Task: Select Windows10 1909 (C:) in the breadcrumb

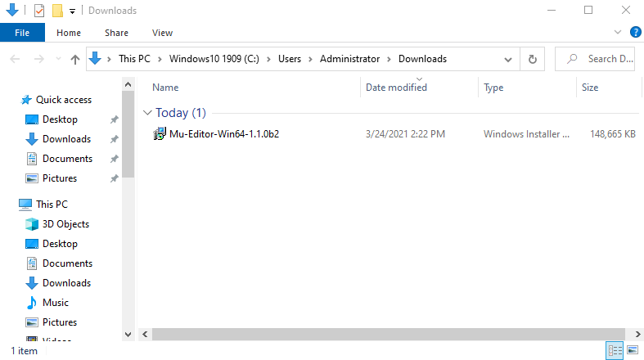Action: click(x=214, y=59)
